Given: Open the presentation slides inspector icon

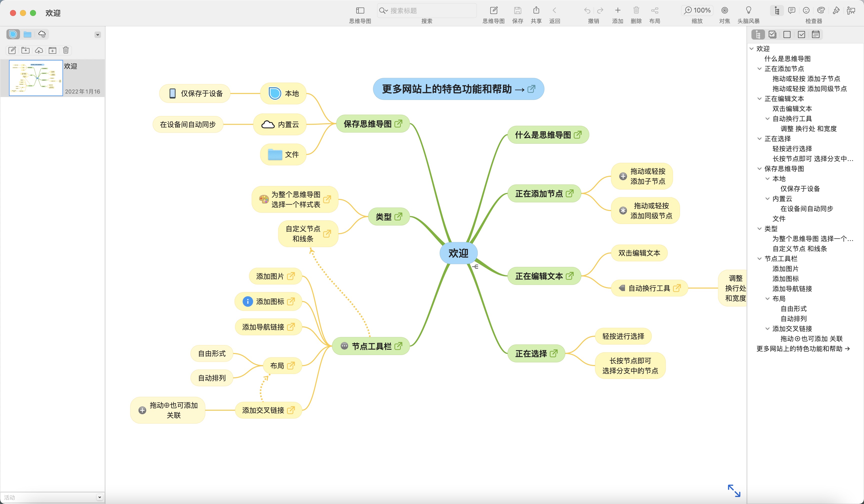Looking at the screenshot, I should 851,11.
